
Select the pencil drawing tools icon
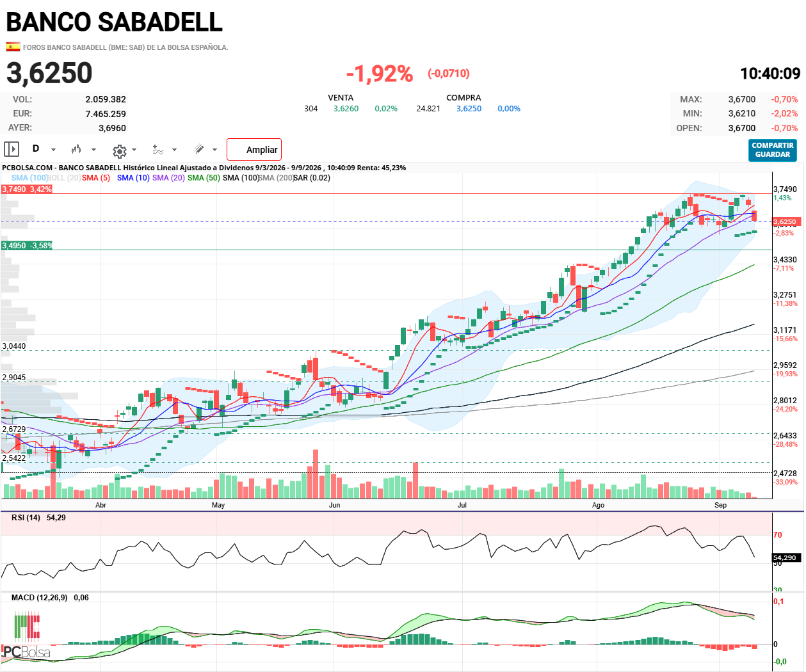(x=199, y=149)
